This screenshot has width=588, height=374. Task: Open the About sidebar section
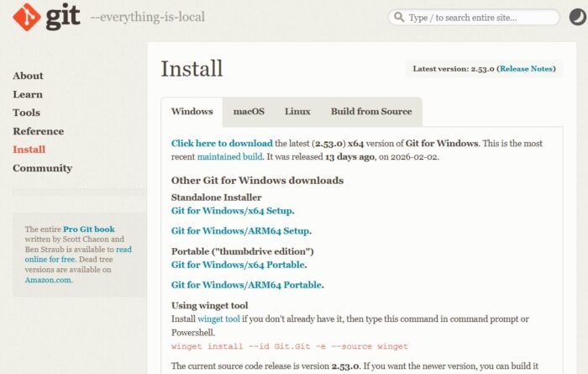[28, 76]
